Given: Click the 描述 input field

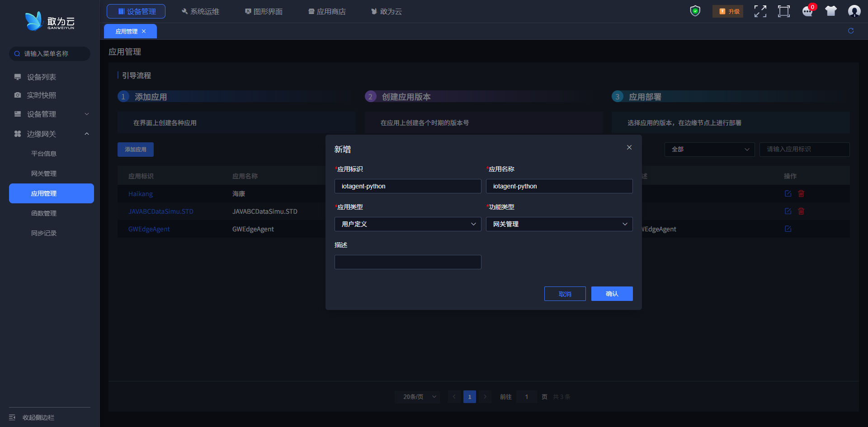Looking at the screenshot, I should click(408, 262).
